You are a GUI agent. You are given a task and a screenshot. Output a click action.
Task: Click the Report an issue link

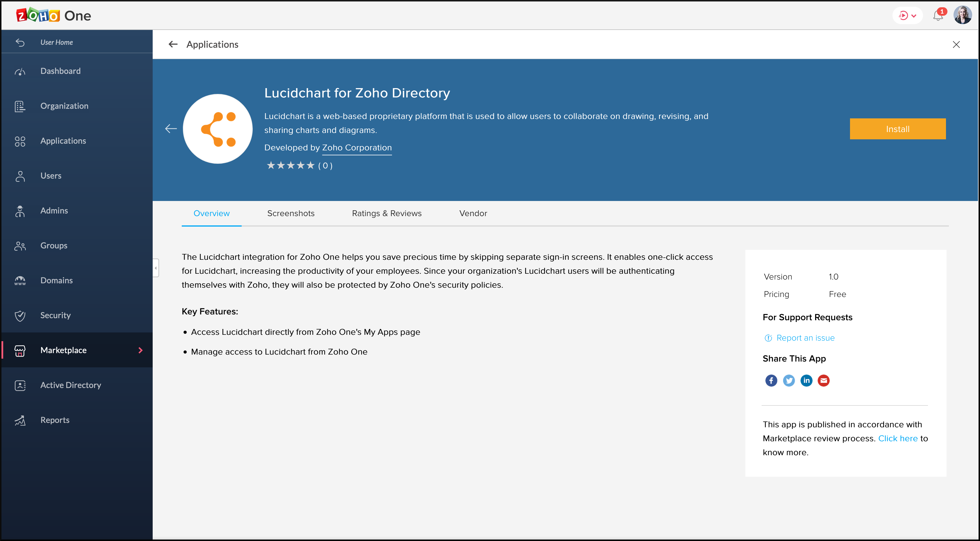pyautogui.click(x=805, y=338)
